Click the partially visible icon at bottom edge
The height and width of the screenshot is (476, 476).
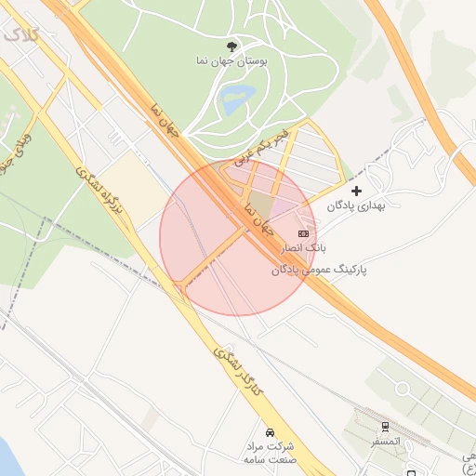[x=411, y=473]
